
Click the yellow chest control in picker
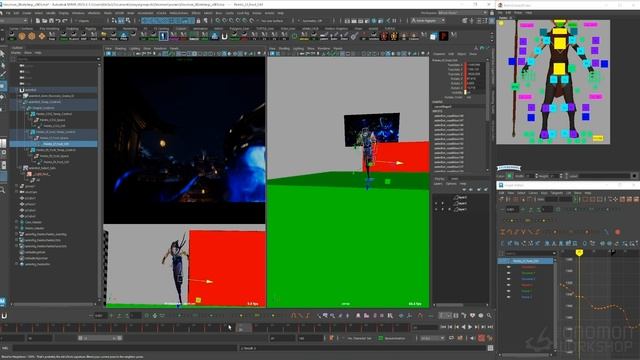point(560,43)
